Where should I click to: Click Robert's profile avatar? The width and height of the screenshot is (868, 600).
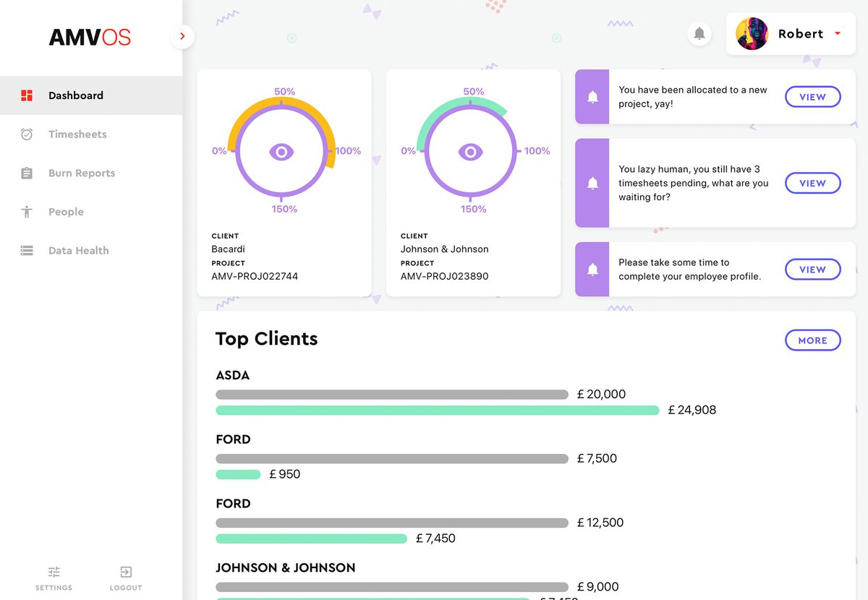(752, 33)
